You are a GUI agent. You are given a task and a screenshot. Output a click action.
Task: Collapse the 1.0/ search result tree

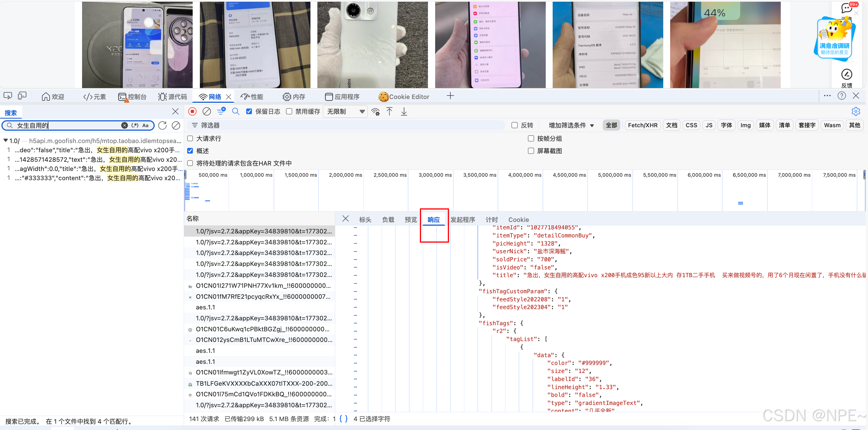click(x=6, y=140)
